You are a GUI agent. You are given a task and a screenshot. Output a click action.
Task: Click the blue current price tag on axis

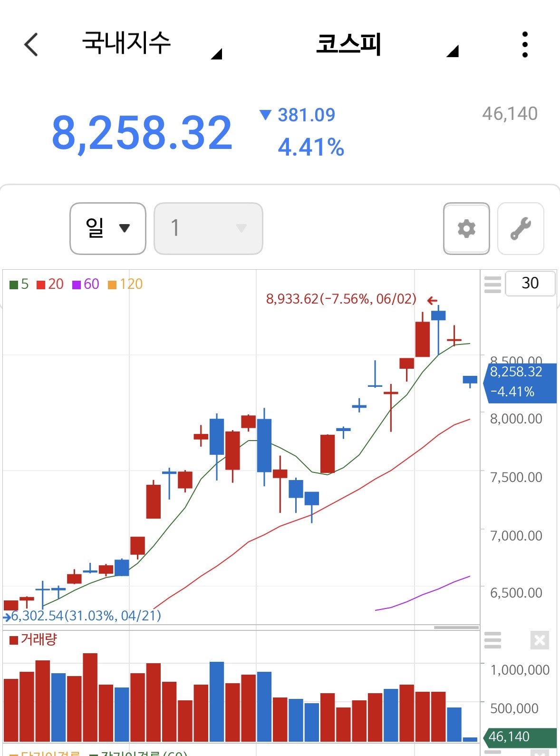(520, 383)
